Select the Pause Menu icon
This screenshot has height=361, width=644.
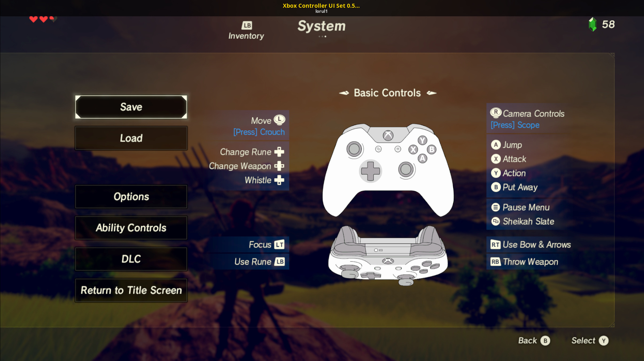(494, 207)
